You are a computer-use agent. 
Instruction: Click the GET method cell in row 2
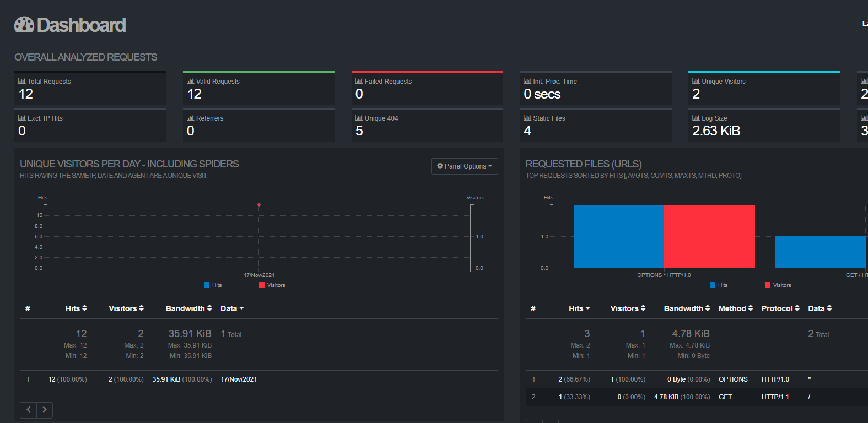tap(725, 397)
